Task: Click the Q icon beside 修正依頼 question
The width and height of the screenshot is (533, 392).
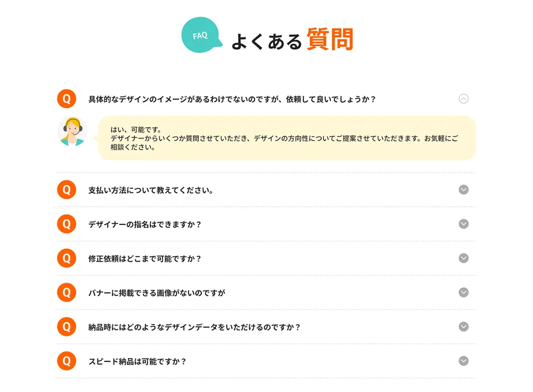Action: (x=67, y=258)
